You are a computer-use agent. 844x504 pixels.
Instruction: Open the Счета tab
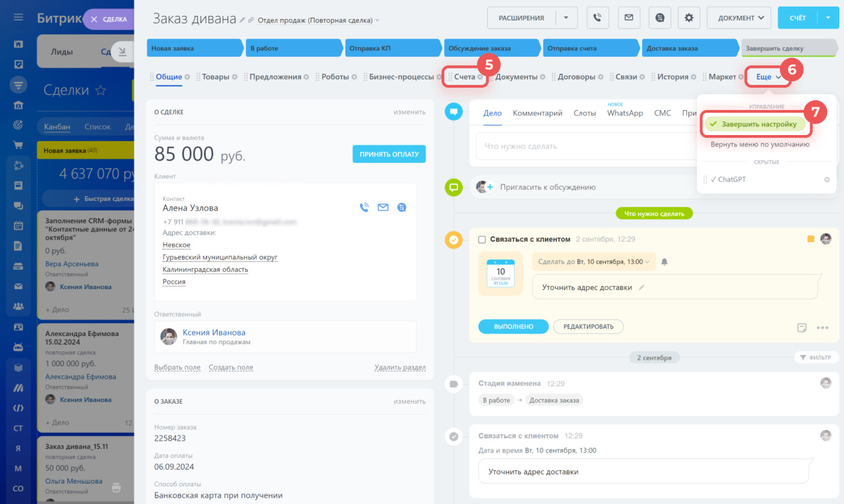[x=464, y=77]
